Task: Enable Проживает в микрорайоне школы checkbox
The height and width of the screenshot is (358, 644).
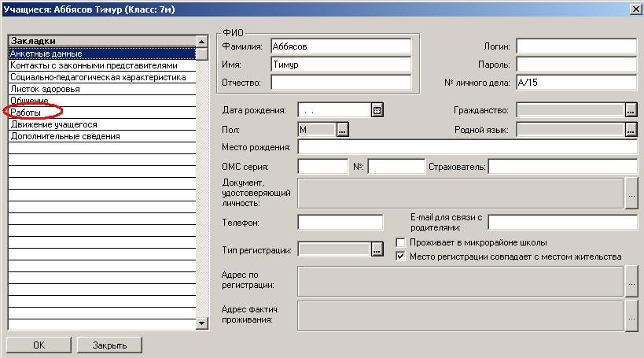Action: (400, 242)
